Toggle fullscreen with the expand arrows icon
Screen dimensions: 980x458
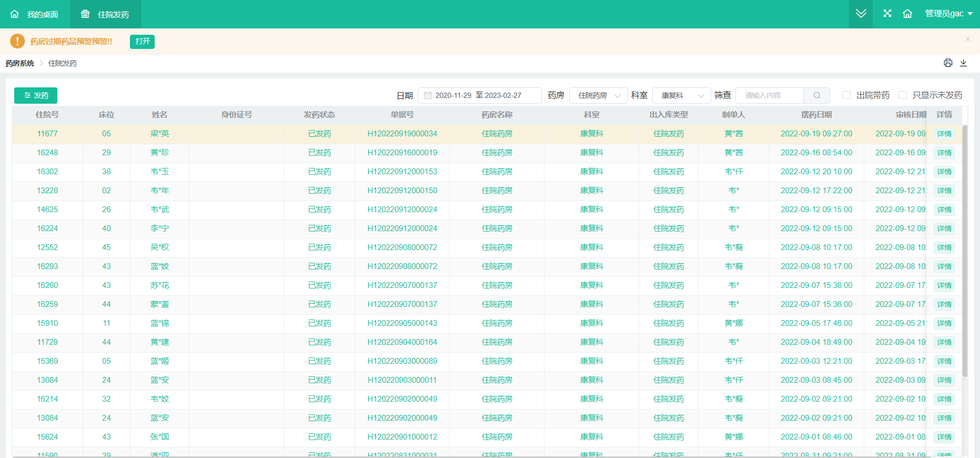click(x=887, y=14)
